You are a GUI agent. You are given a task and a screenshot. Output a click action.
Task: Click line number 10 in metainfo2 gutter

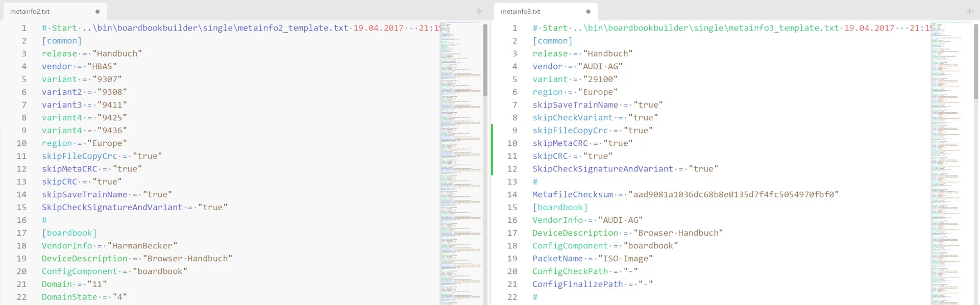point(21,143)
